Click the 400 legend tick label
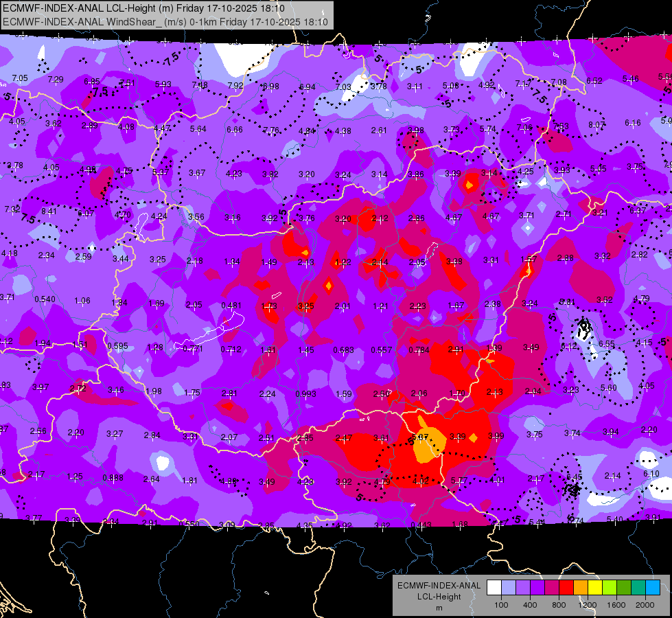The width and height of the screenshot is (672, 618). (x=530, y=605)
